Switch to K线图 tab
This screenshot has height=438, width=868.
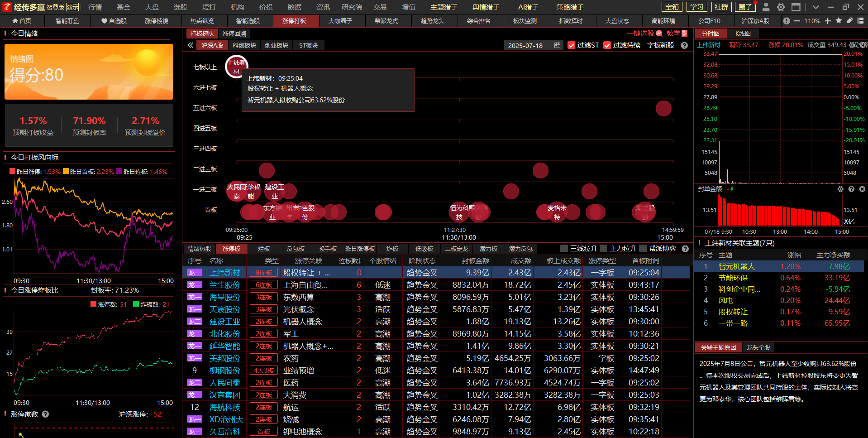point(743,34)
